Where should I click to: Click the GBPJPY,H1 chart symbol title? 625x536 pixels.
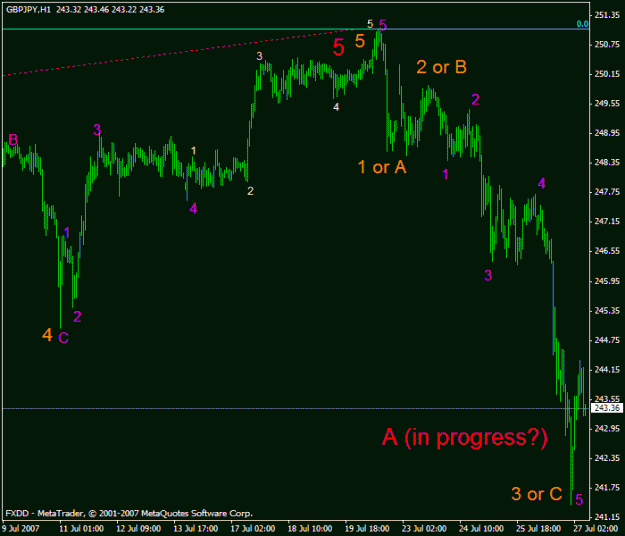coord(29,10)
